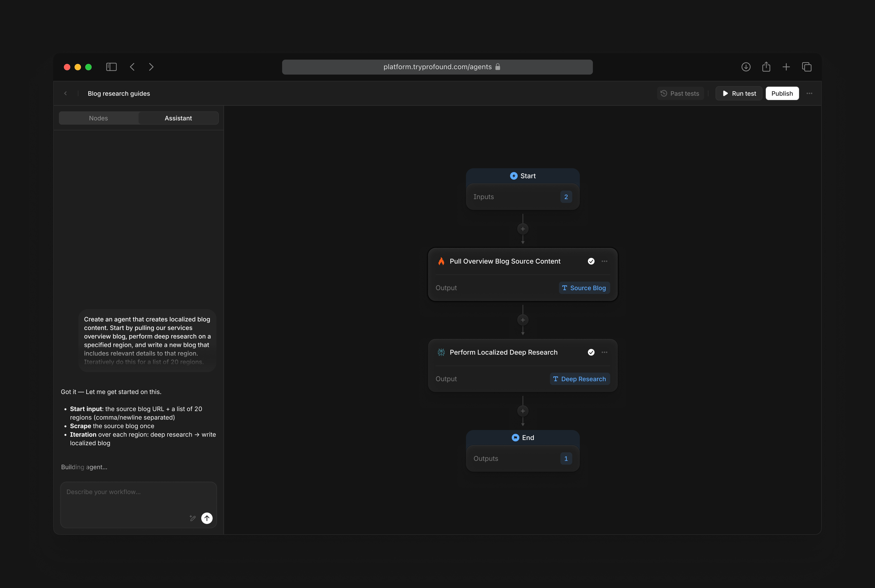Publish the agent workflow

pos(782,93)
